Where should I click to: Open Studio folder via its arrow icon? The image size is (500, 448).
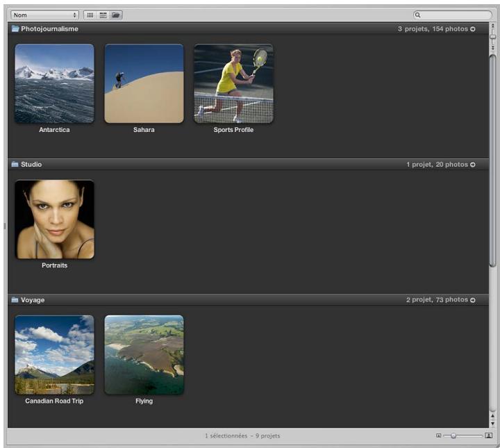[x=473, y=165]
